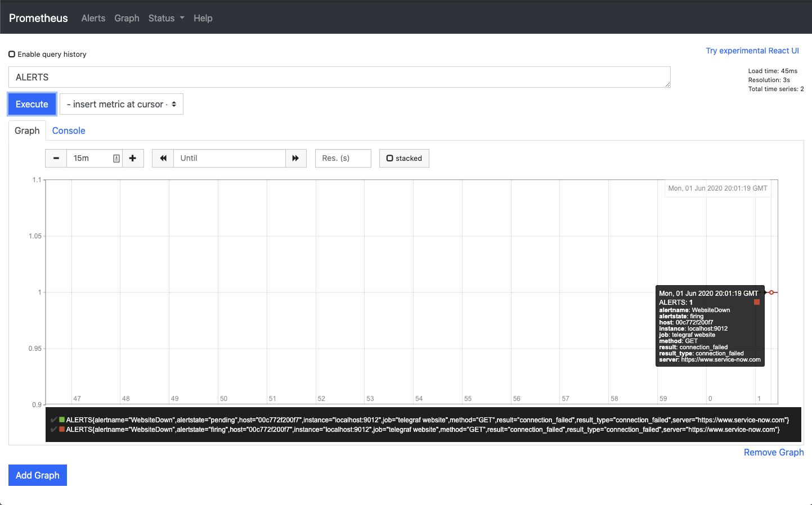The height and width of the screenshot is (505, 812).
Task: Open the insert metric at cursor dropdown
Action: [121, 103]
